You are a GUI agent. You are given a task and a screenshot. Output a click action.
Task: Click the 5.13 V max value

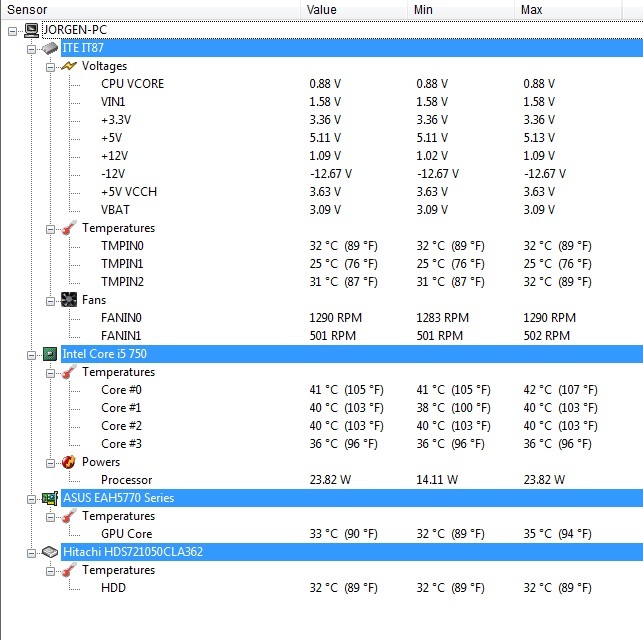pyautogui.click(x=539, y=138)
